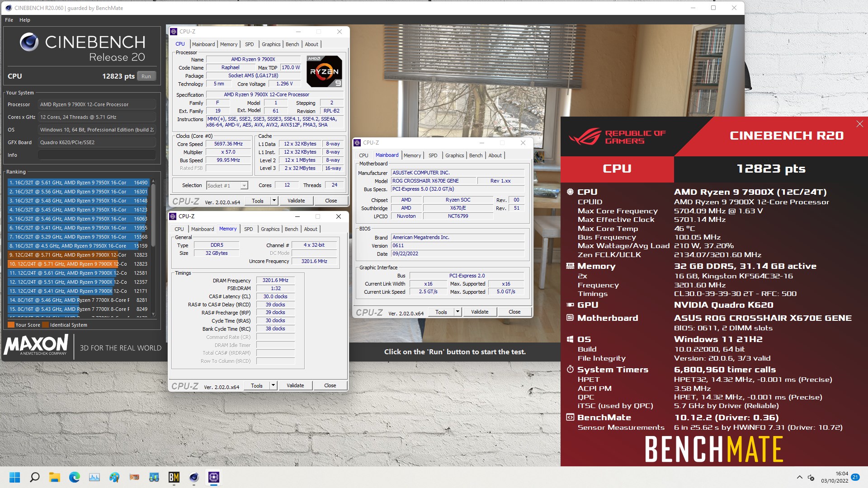
Task: Click Close in CPU-Z Mainboard window
Action: click(514, 311)
